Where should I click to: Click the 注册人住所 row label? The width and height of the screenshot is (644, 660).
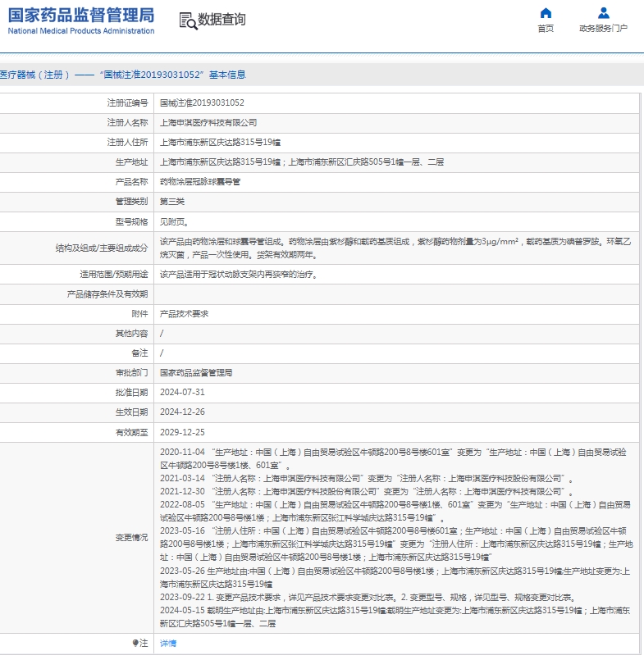(128, 143)
